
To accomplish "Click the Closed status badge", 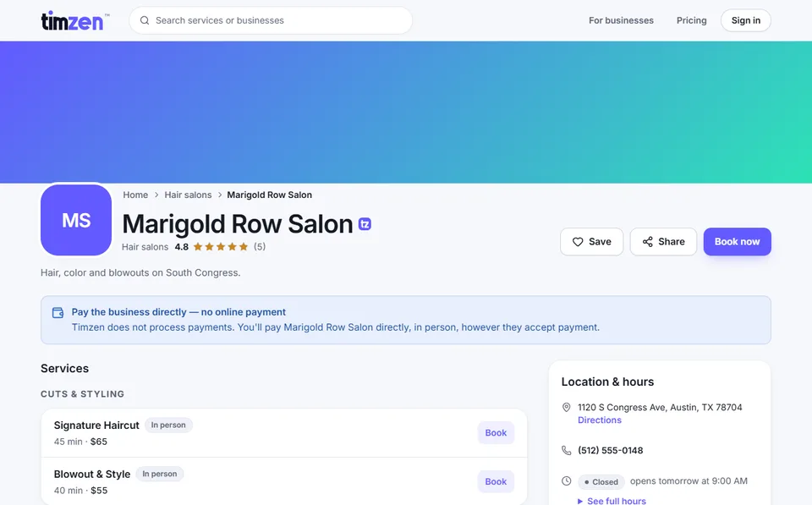I will coord(601,481).
